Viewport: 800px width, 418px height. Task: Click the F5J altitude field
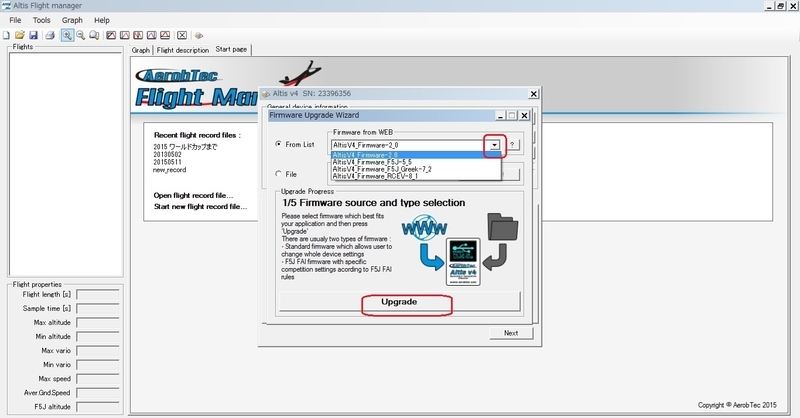click(98, 407)
